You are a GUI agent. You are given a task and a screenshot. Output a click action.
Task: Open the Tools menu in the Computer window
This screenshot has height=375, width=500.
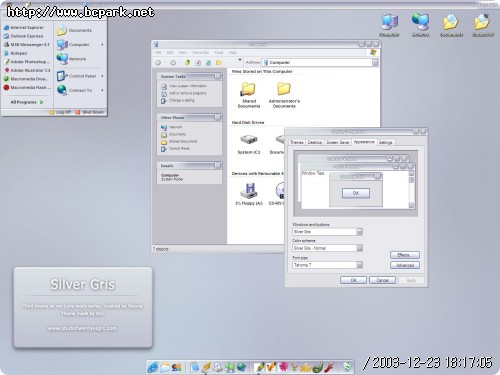pos(219,53)
